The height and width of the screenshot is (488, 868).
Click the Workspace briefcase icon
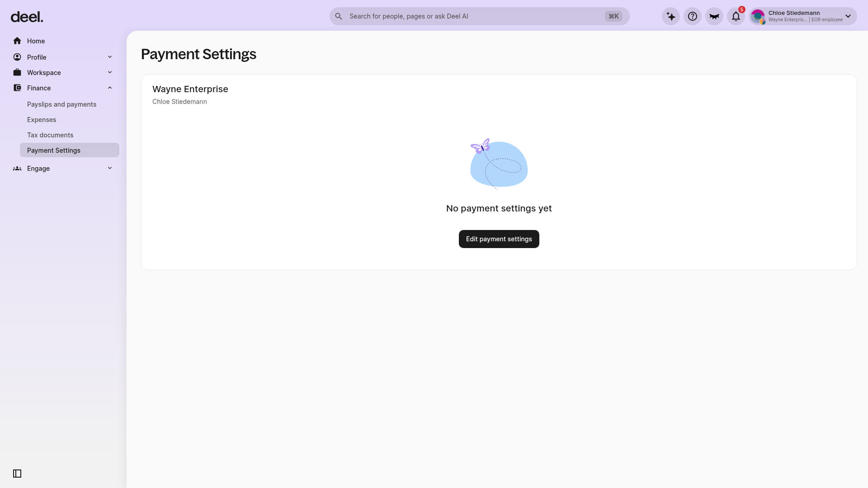coord(17,72)
